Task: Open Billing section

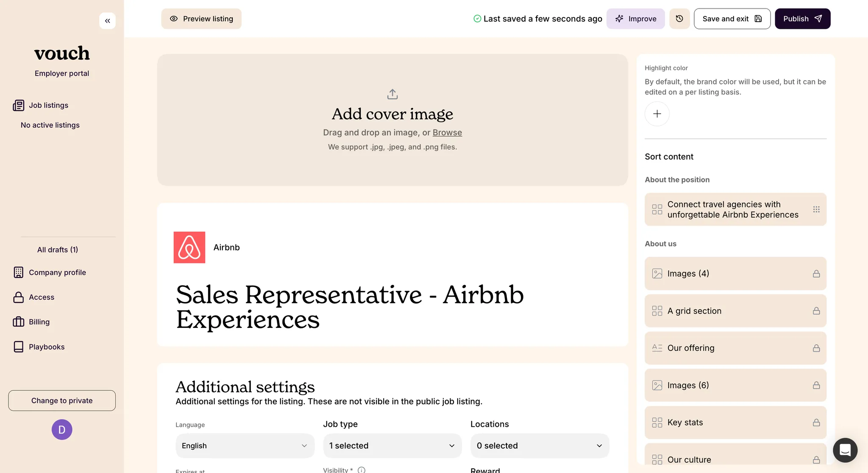Action: point(39,322)
